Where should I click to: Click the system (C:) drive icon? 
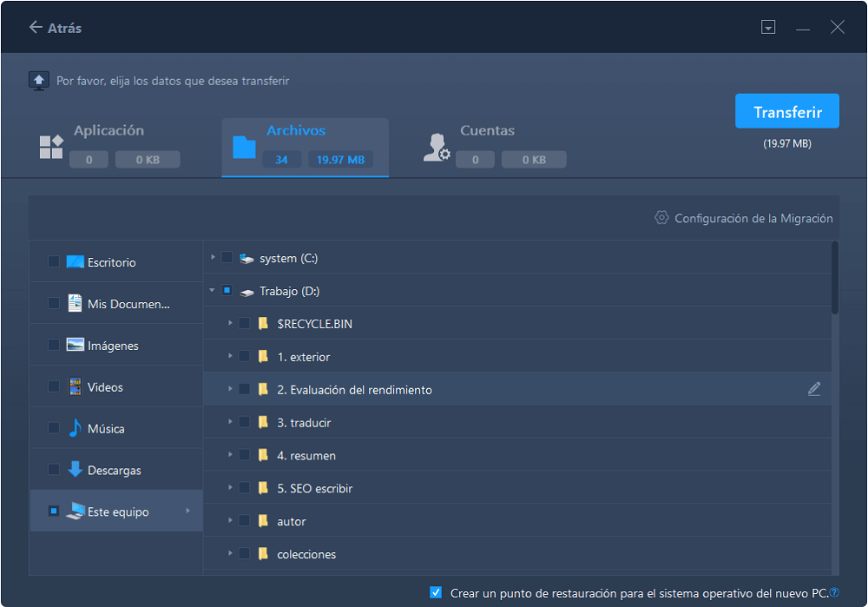coord(247,258)
